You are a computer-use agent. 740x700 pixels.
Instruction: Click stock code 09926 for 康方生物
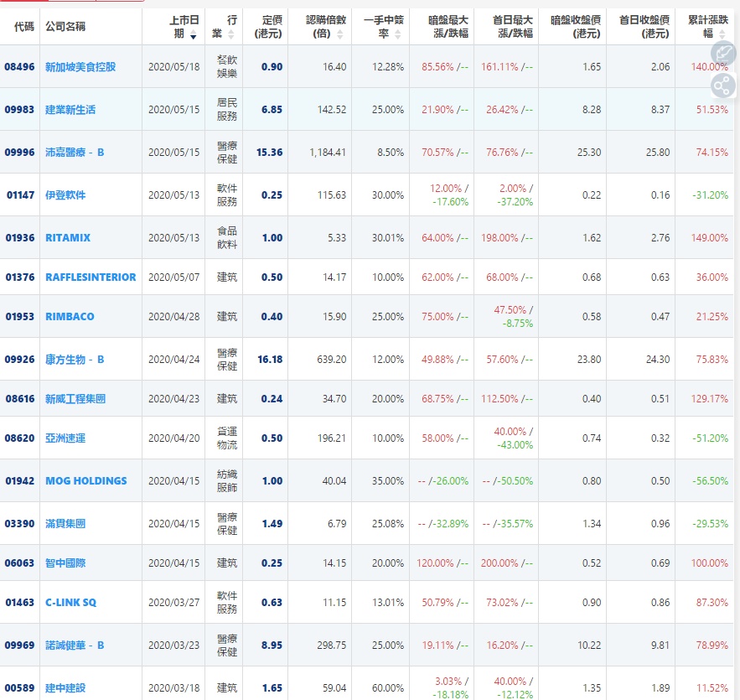[x=19, y=360]
